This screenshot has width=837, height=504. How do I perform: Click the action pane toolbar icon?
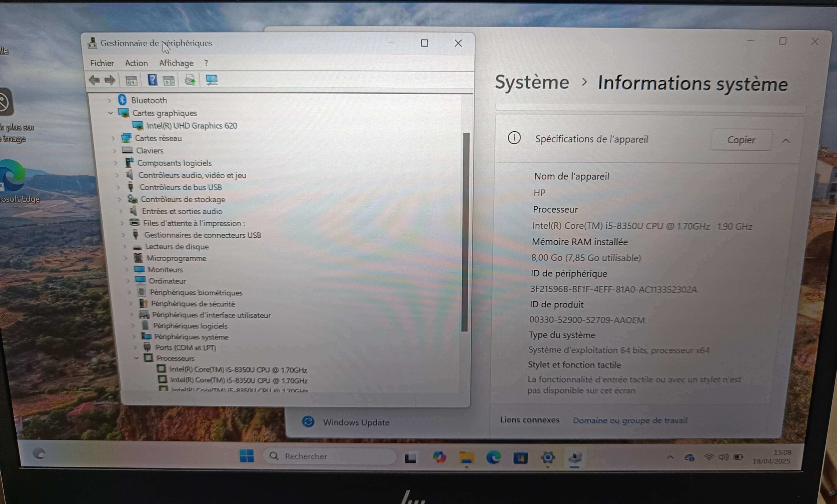point(169,80)
